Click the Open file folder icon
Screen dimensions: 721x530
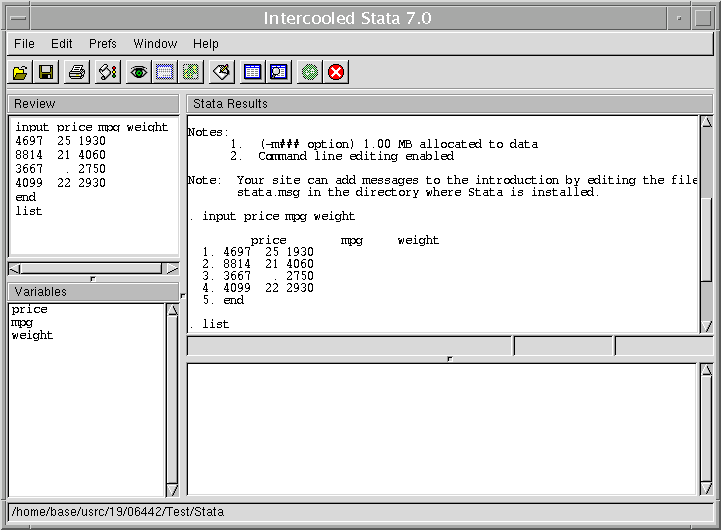coord(20,72)
